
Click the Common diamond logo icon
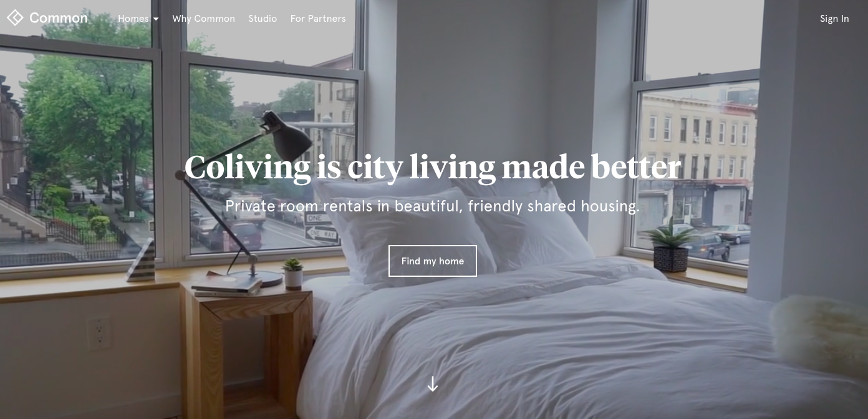pyautogui.click(x=15, y=18)
